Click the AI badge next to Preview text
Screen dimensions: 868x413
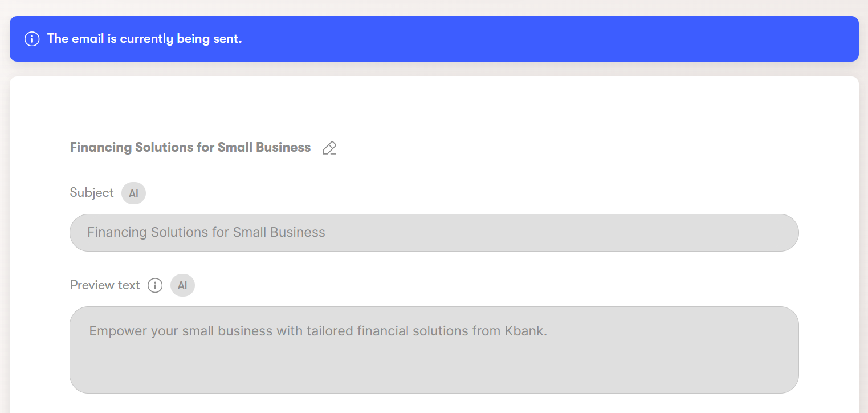pos(182,285)
